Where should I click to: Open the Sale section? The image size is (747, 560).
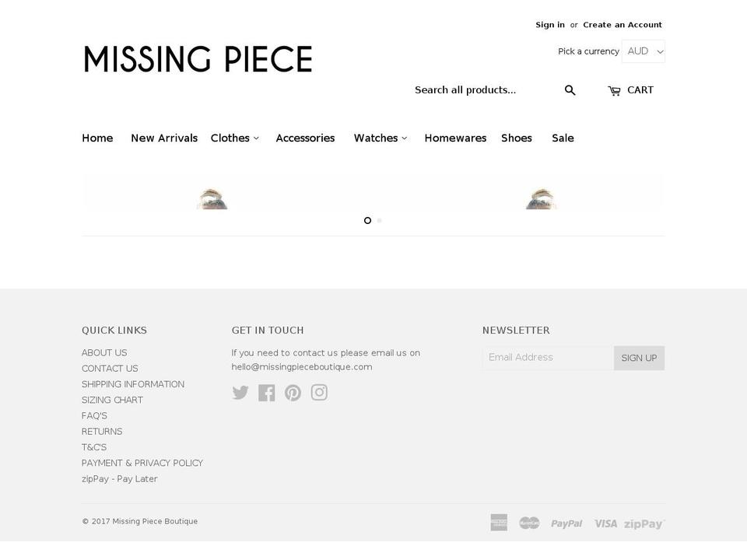point(563,138)
